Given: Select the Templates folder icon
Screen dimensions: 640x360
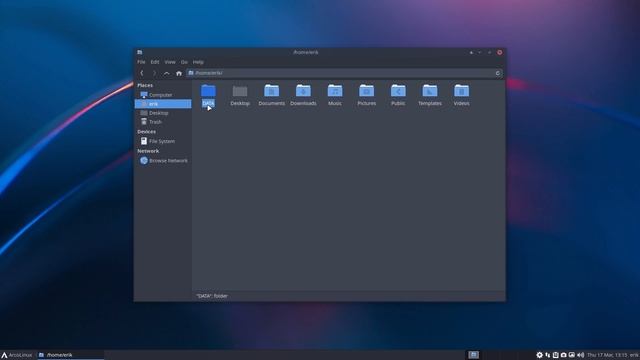Looking at the screenshot, I should coord(430,91).
